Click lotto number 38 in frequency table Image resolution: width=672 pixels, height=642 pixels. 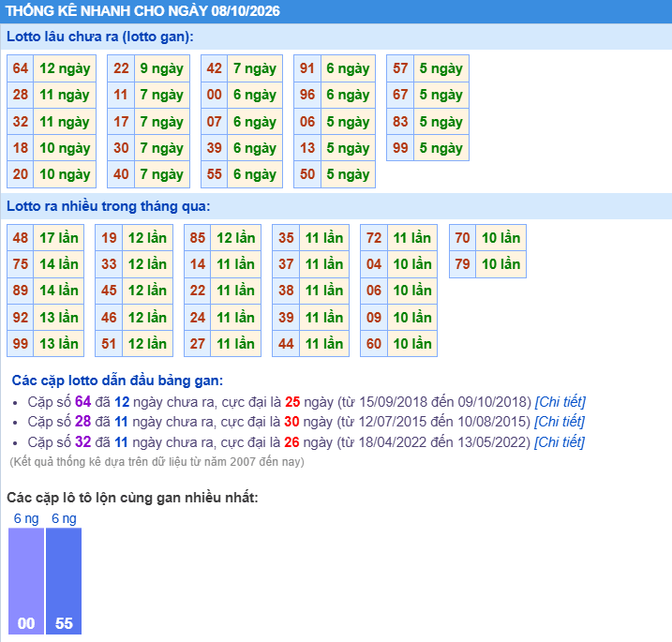[x=286, y=291]
